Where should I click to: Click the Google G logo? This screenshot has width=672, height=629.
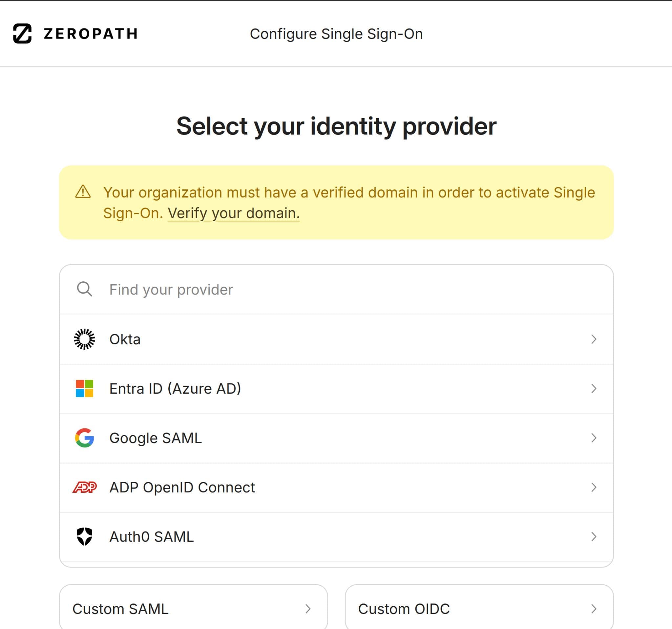click(85, 438)
